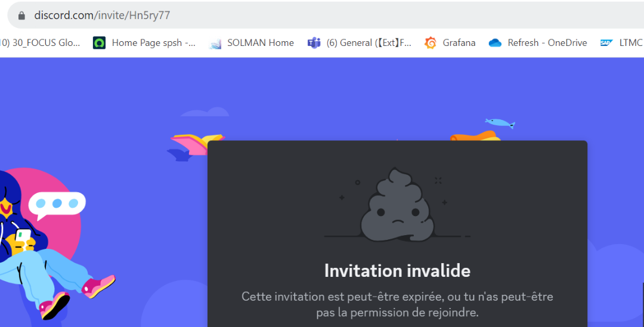Screen dimensions: 644x327
Task: Click the Invitation invalide heading
Action: (x=397, y=271)
